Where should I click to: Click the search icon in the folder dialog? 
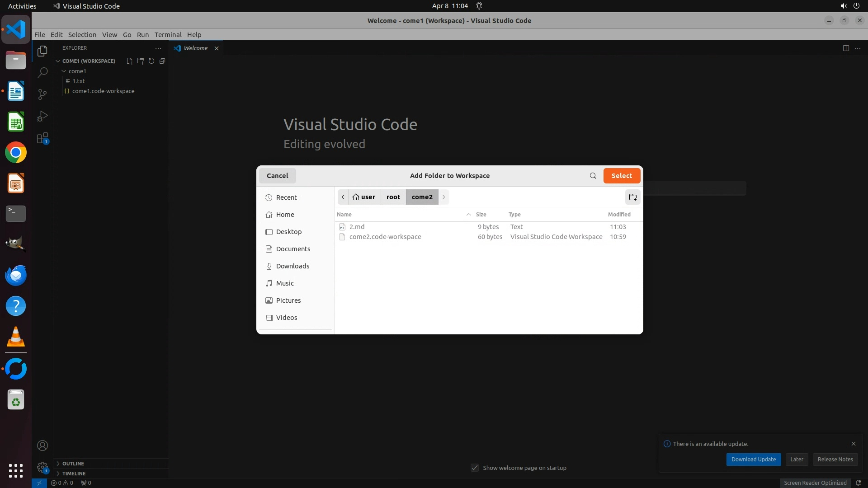pos(593,176)
